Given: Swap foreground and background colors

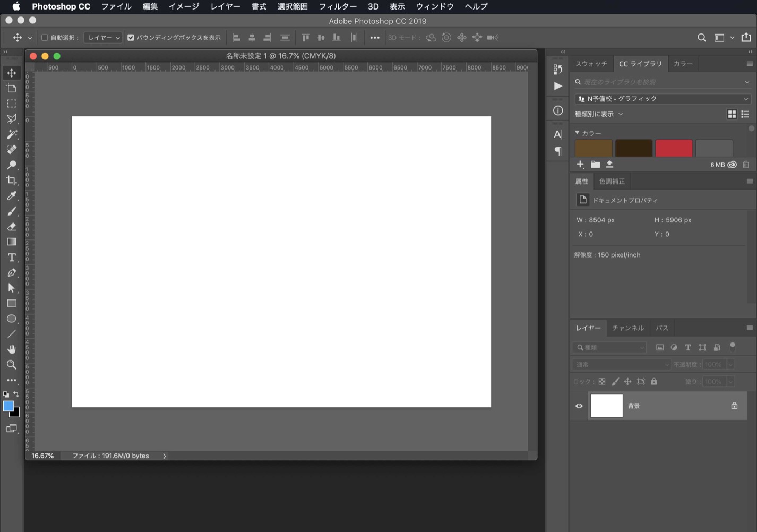Looking at the screenshot, I should (16, 394).
